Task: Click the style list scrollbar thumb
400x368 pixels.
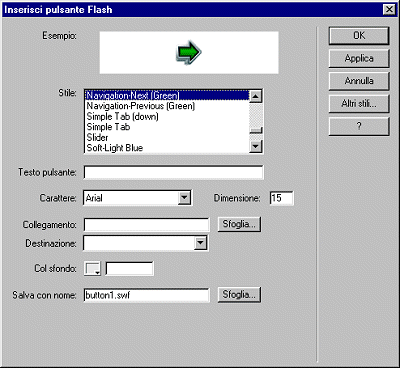Action: tap(256, 130)
